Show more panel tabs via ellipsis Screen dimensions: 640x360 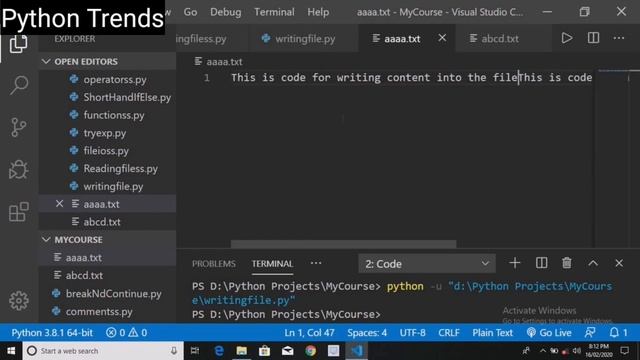(x=316, y=263)
